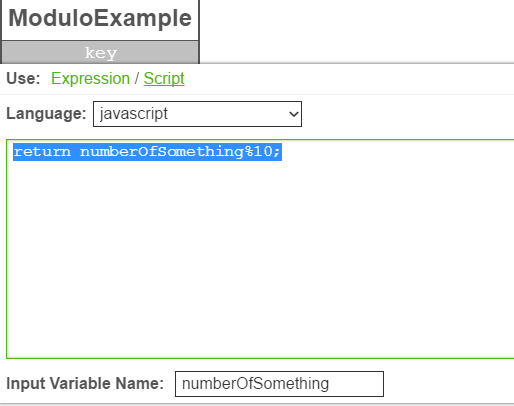
Task: Click the slash between Expression and Script
Action: pos(137,79)
